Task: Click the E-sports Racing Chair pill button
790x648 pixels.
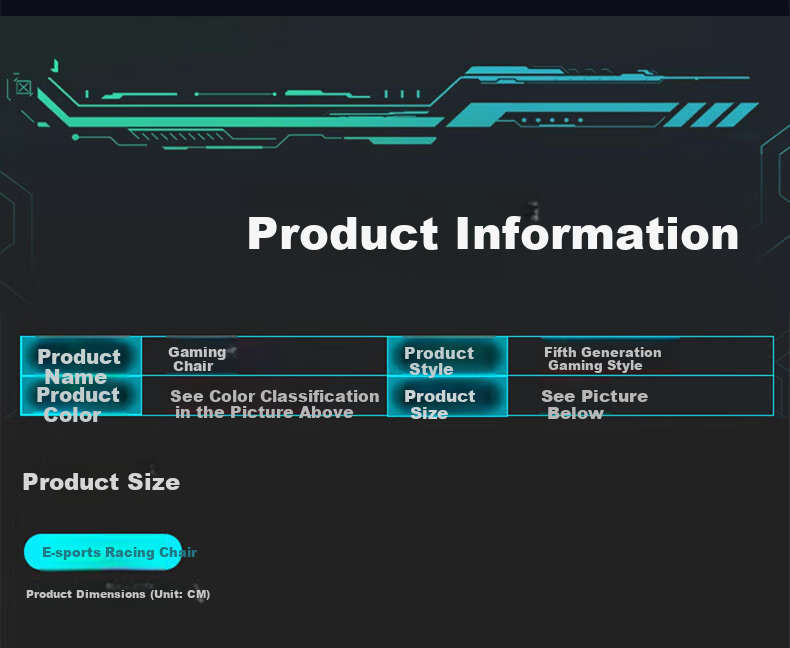Action: pyautogui.click(x=103, y=552)
